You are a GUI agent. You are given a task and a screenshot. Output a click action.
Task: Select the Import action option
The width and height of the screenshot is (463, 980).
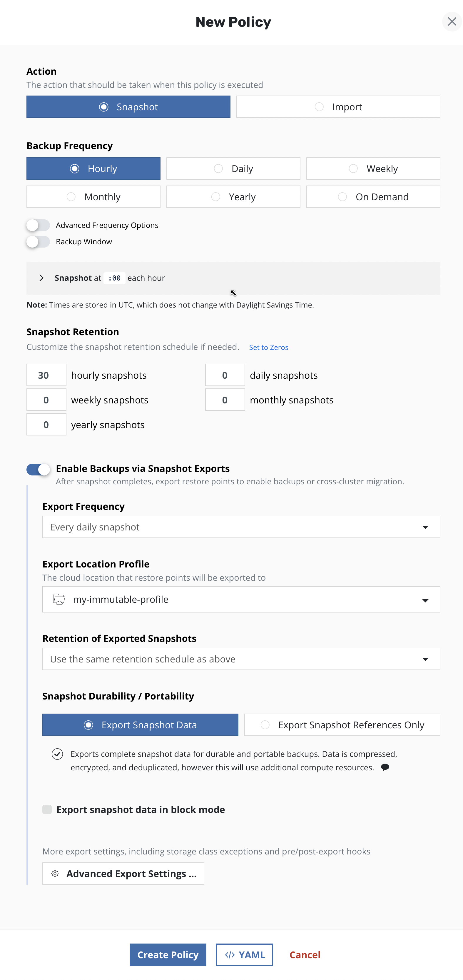338,107
